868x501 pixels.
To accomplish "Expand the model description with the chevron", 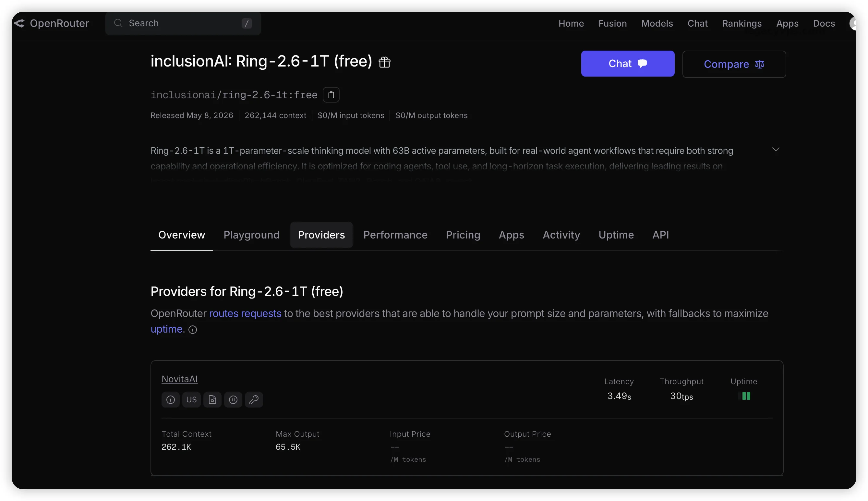I will tap(776, 149).
